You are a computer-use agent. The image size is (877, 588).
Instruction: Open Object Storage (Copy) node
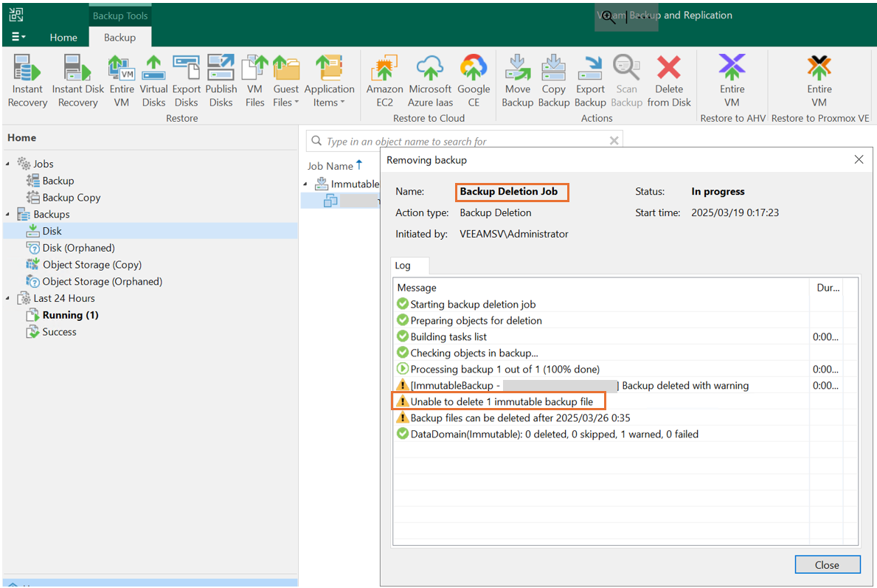click(x=91, y=265)
